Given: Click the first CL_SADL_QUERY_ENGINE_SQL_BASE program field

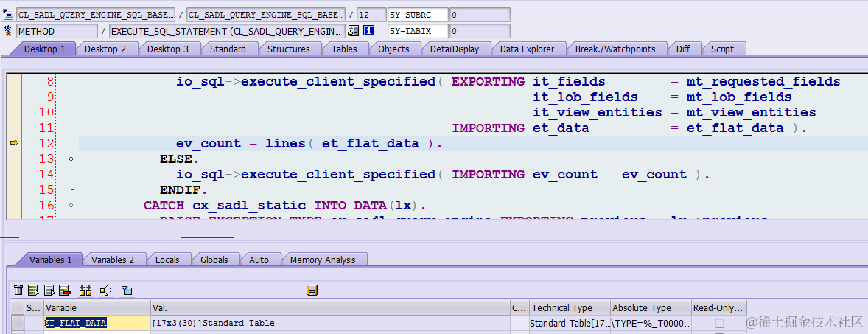Looking at the screenshot, I should click(96, 15).
